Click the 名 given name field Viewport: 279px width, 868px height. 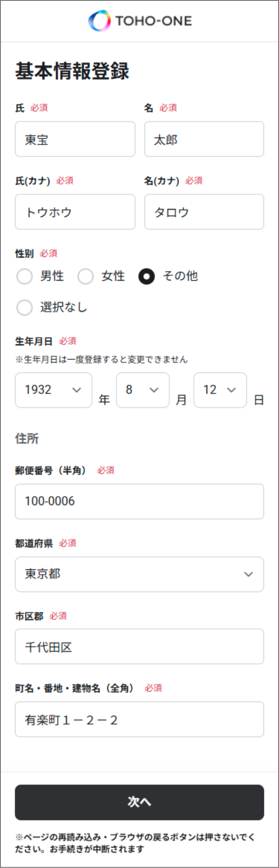204,139
